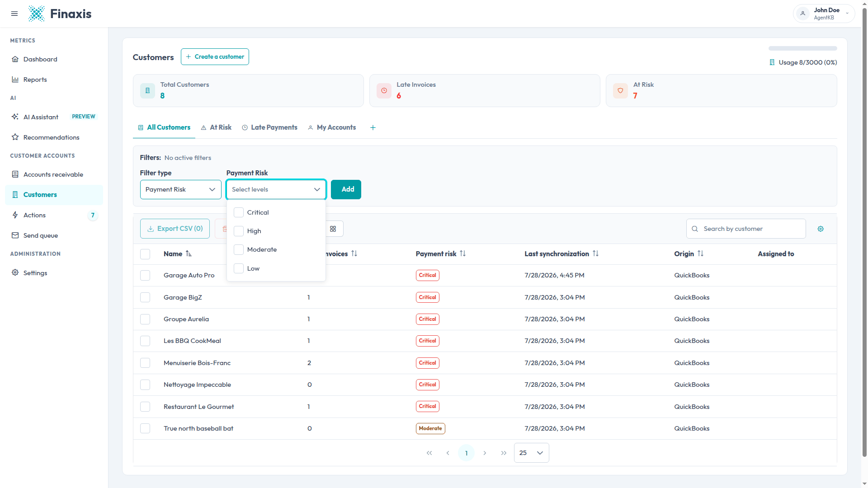Click the Total Customers building icon
The image size is (868, 488).
pyautogui.click(x=147, y=90)
